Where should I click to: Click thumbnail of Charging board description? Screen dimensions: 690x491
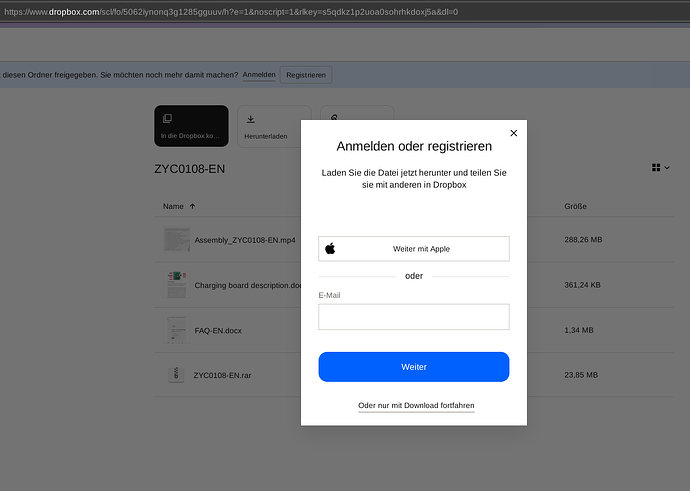(x=176, y=285)
